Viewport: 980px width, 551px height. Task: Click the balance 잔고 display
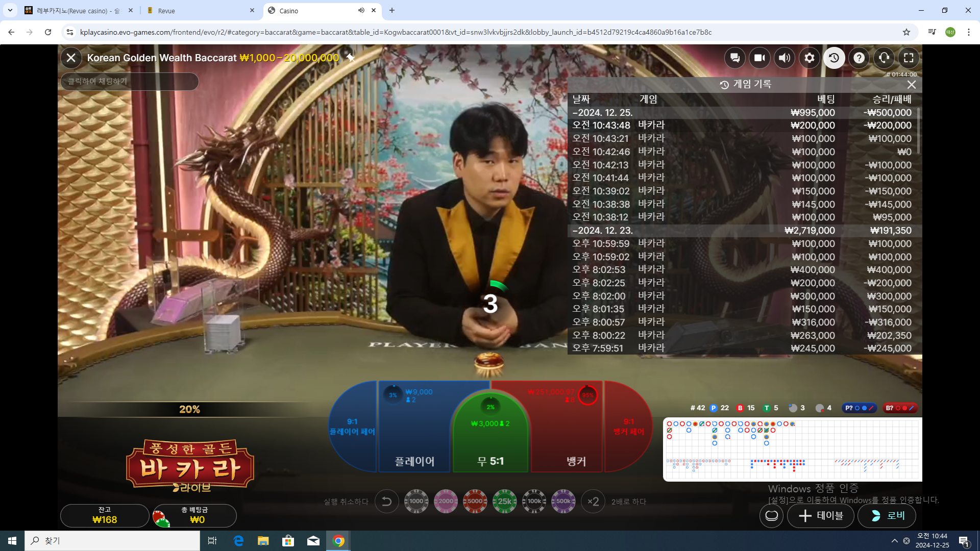click(x=105, y=515)
